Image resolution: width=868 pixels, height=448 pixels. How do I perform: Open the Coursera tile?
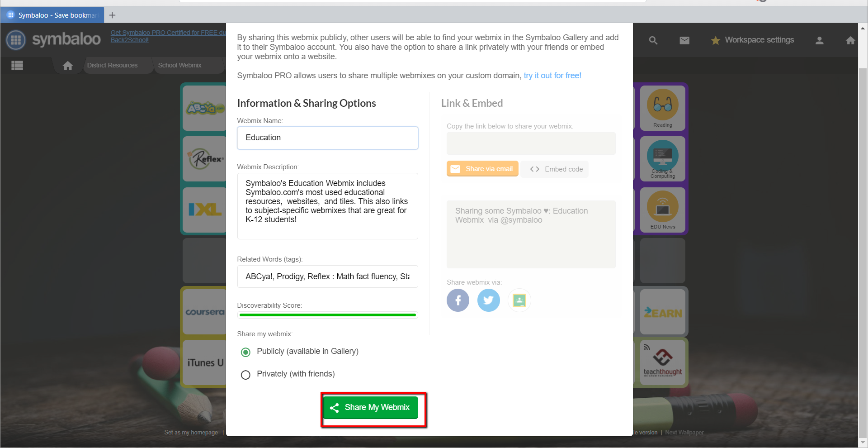(x=205, y=312)
